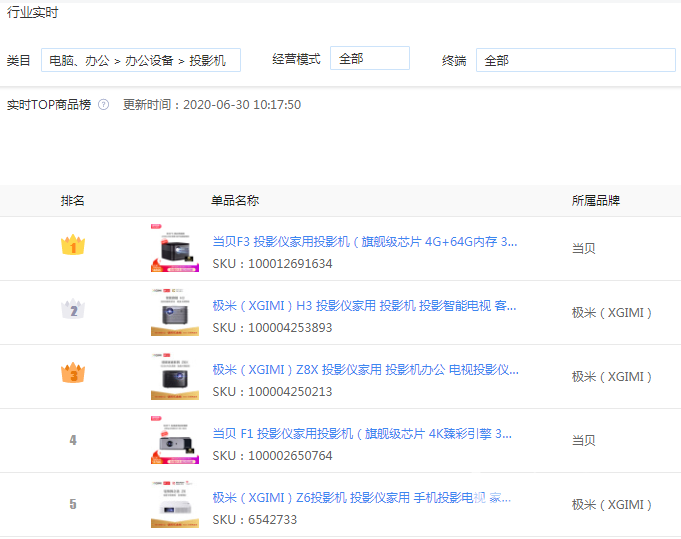The height and width of the screenshot is (539, 681).
Task: Click the 极米（XGIMI）brand cell in rank 3 row
Action: click(612, 377)
